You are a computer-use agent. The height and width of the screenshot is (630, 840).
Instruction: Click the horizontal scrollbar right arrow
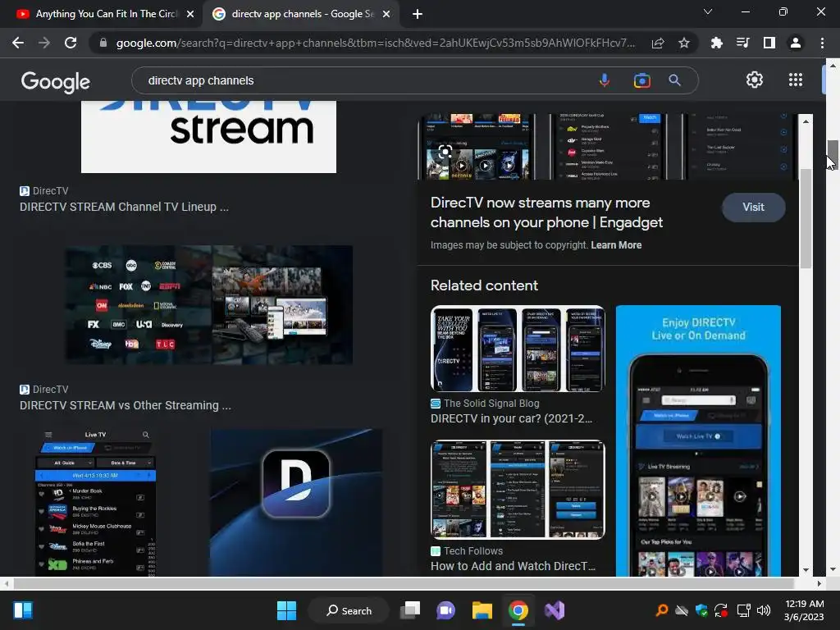(819, 583)
